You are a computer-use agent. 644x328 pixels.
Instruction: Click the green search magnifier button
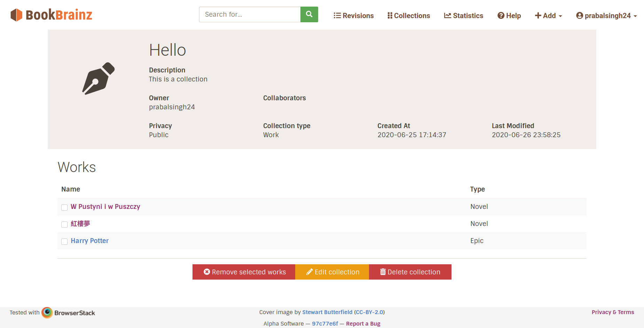tap(309, 14)
